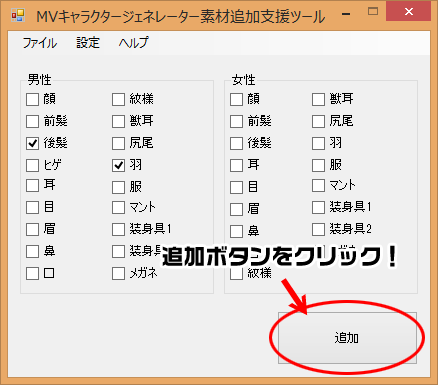Check 後髪 in the 女性 group

point(236,143)
